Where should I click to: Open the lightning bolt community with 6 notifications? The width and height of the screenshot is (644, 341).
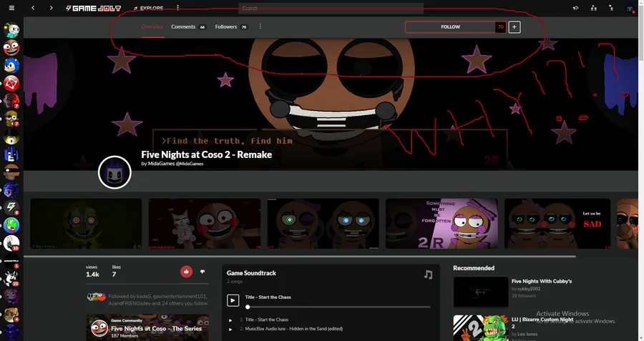coord(11,207)
